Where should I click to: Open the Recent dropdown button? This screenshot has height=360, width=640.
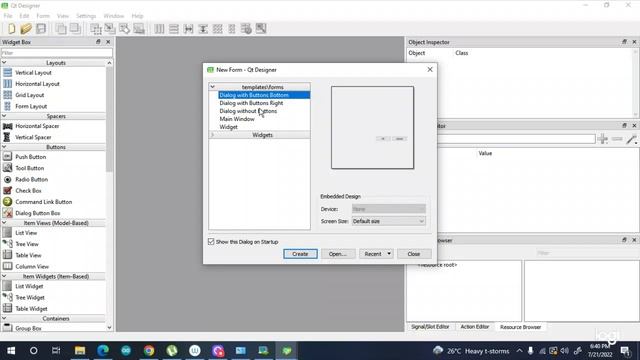[x=376, y=254]
